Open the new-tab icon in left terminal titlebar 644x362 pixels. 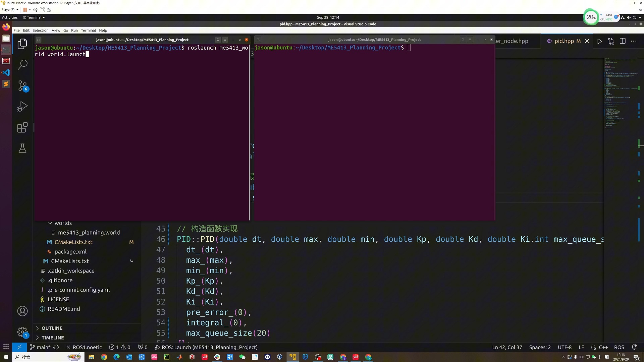pos(39,40)
